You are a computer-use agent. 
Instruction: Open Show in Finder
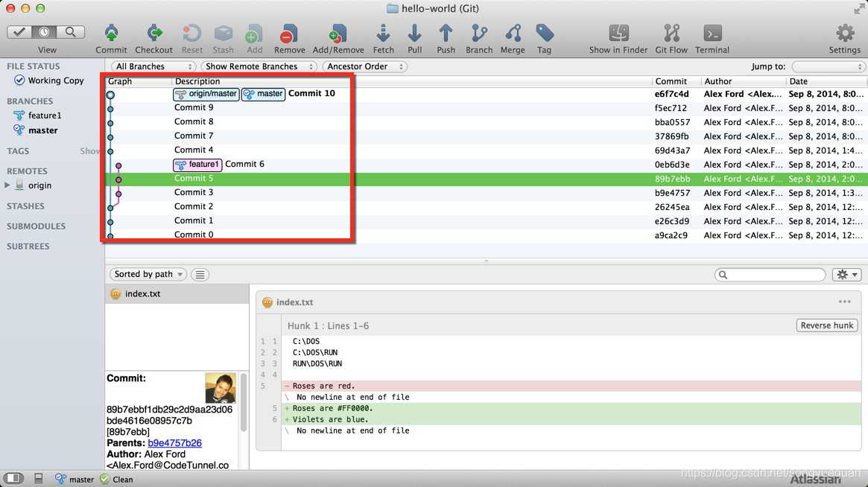tap(618, 34)
